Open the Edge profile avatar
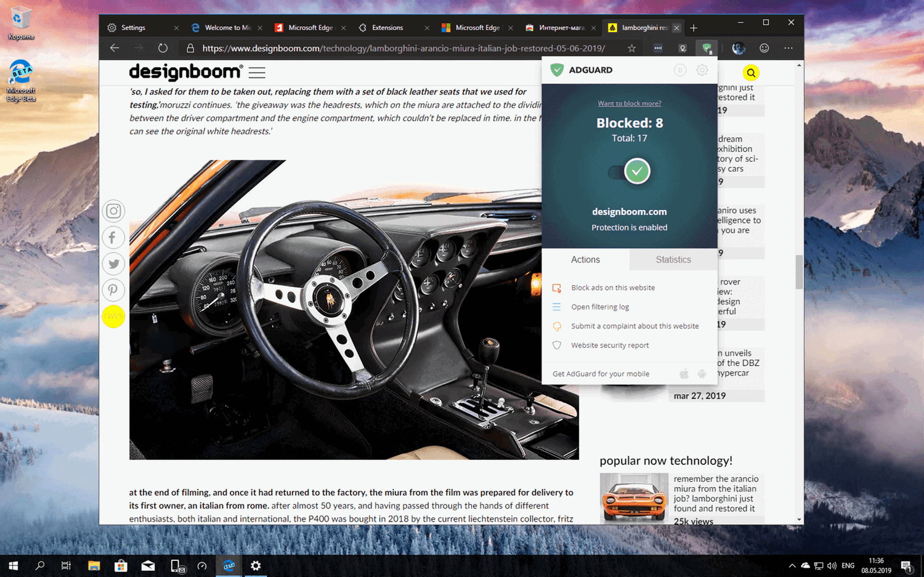The width and height of the screenshot is (924, 577). point(739,48)
